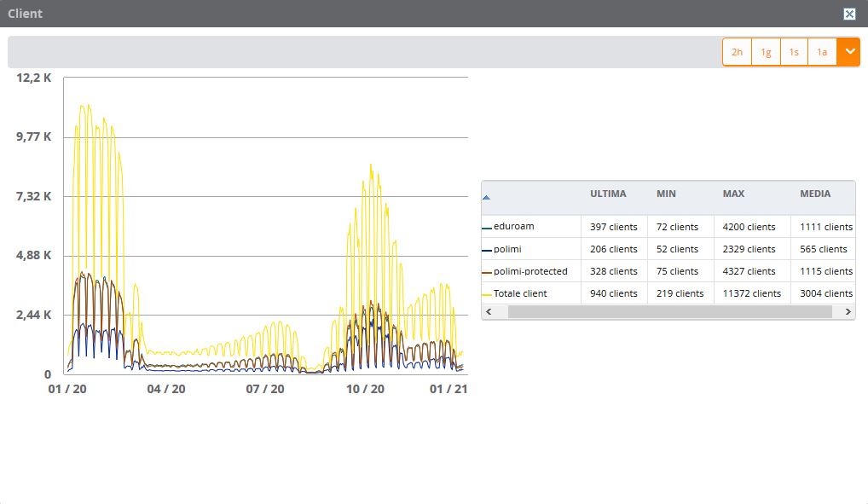
Task: Click the 12,2 K axis label
Action: point(34,78)
